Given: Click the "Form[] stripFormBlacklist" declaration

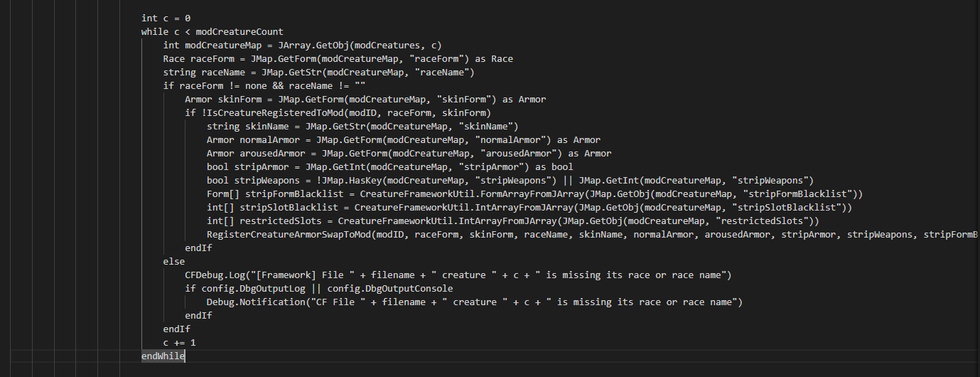Looking at the screenshot, I should (x=534, y=193).
